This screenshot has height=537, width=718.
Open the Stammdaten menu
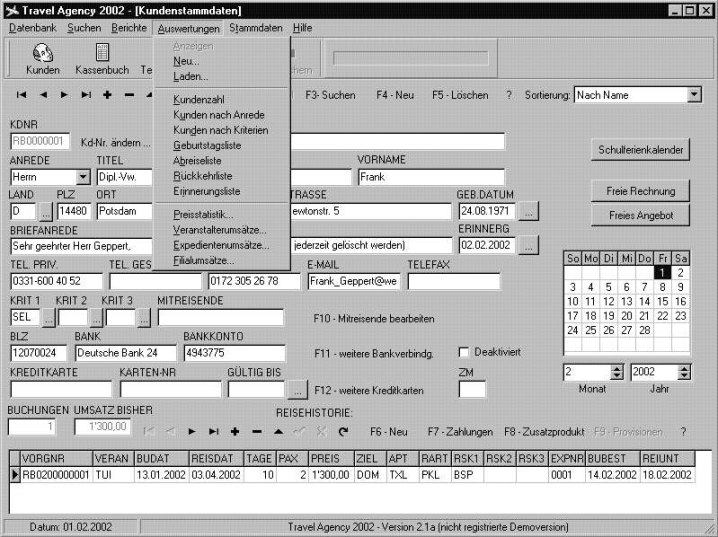[x=256, y=28]
